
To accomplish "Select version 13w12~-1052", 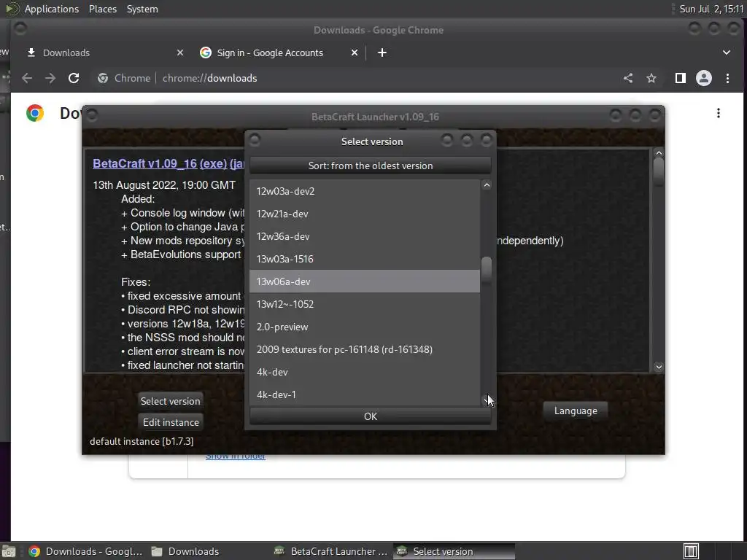I will [x=365, y=304].
